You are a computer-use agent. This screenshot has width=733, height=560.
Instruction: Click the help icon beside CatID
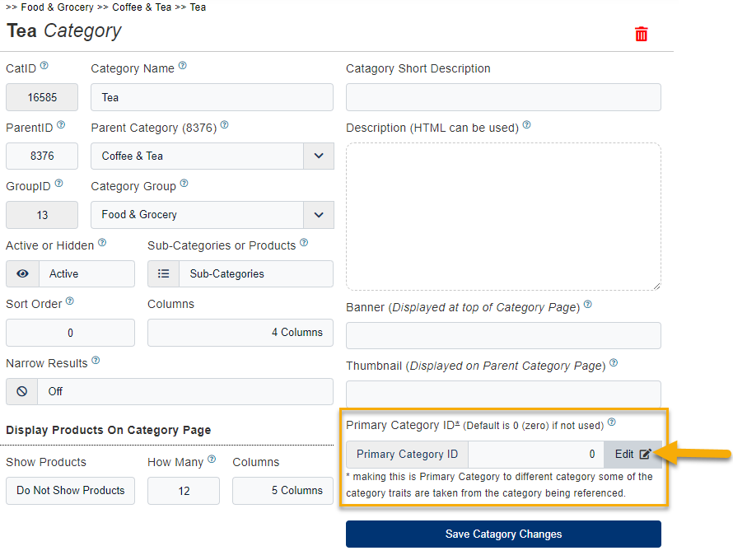click(44, 66)
